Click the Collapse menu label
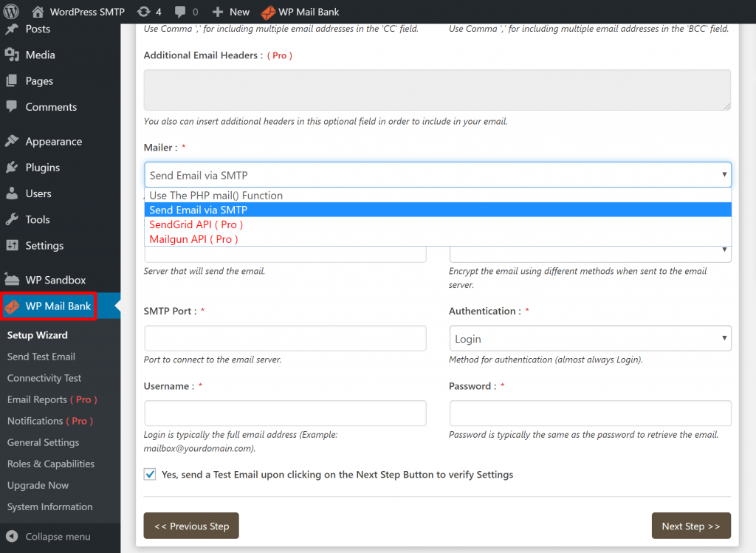The image size is (756, 553). (58, 537)
